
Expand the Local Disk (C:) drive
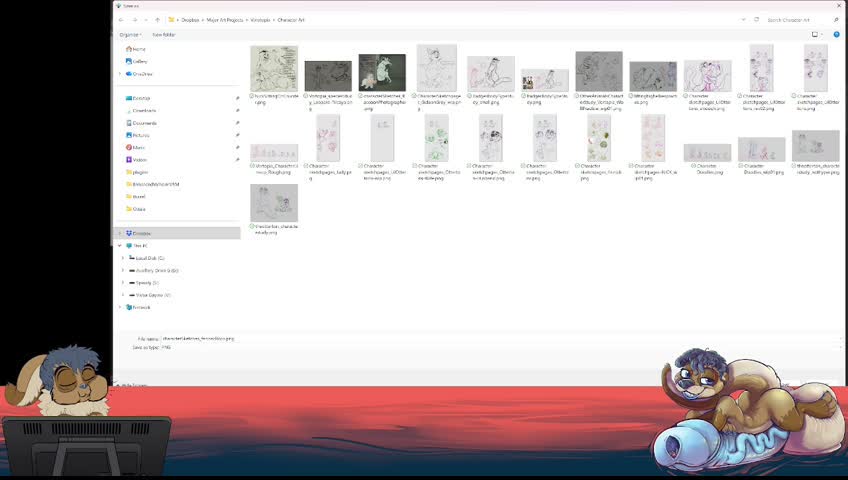123,258
